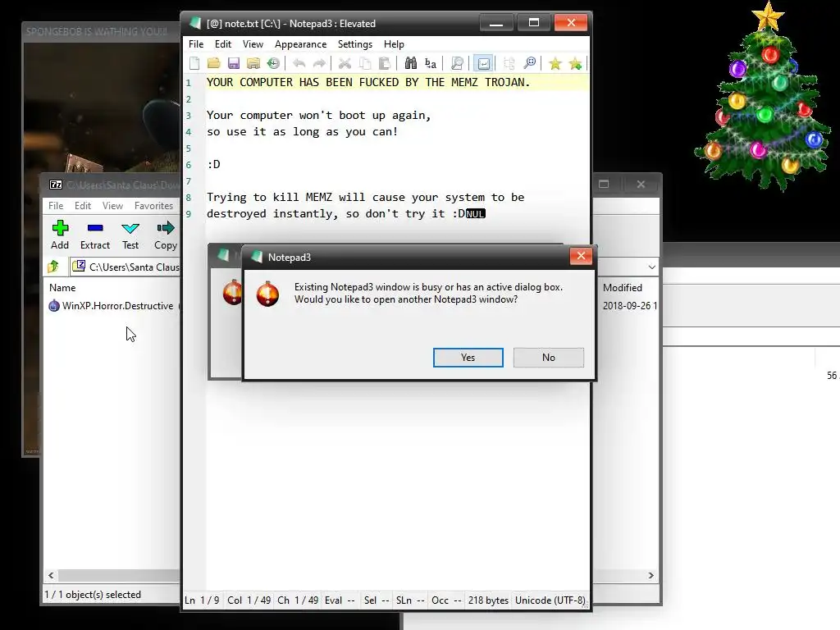Click the Add button in 7-Zip
This screenshot has height=630, width=840.
click(60, 235)
